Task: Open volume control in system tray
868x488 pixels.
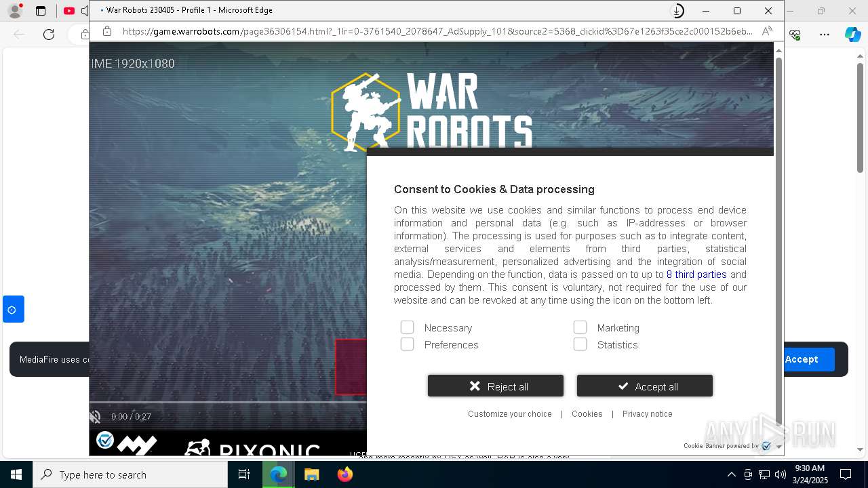Action: (781, 474)
